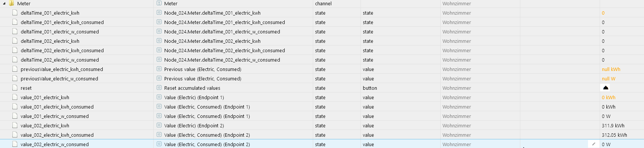This screenshot has height=148, width=644.
Task: Click state icon beside Value (Electric) (Endpoint 1)
Action: (x=159, y=97)
